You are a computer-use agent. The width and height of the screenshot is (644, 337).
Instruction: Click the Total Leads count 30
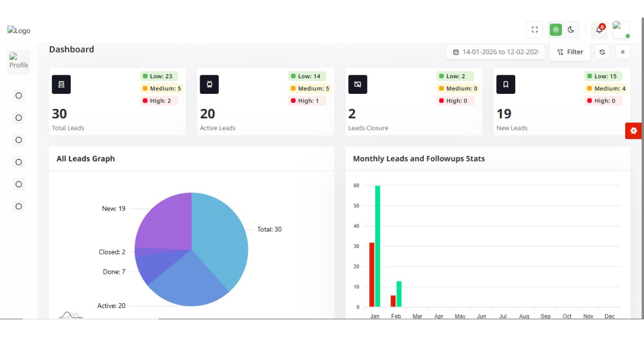click(x=60, y=114)
